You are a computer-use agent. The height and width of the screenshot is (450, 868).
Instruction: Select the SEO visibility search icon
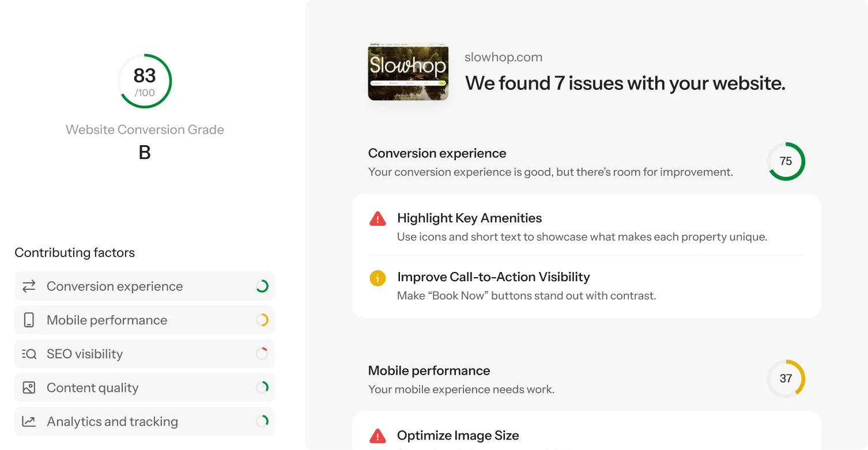29,354
